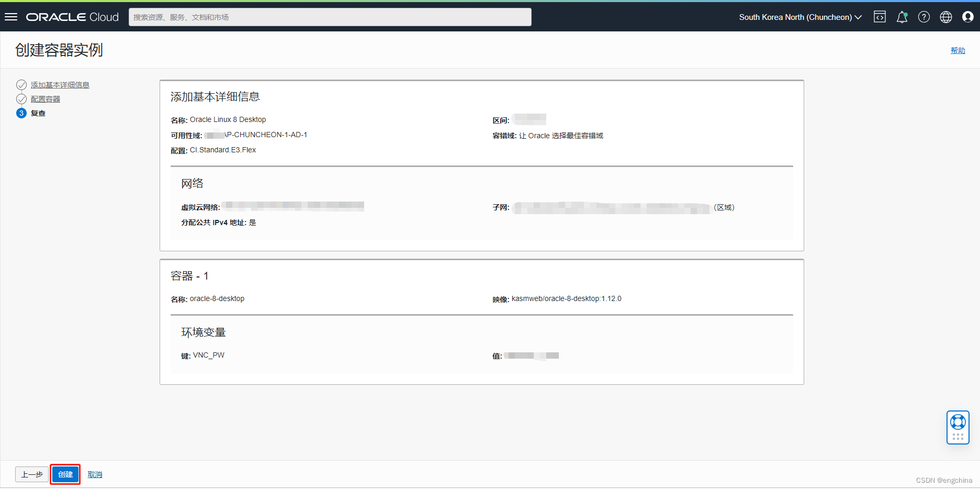Screen dimensions: 980x489
Task: Click the checkmark beside 配置容器
Action: click(21, 99)
